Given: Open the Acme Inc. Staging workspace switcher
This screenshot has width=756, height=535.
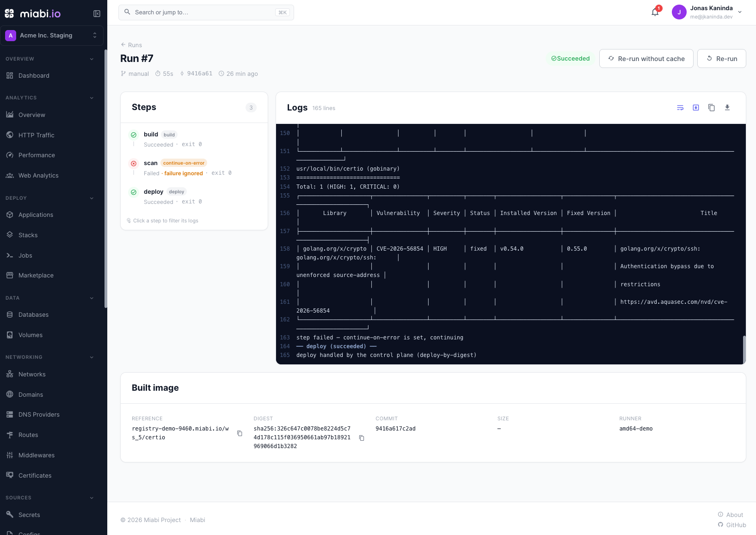Looking at the screenshot, I should click(52, 36).
